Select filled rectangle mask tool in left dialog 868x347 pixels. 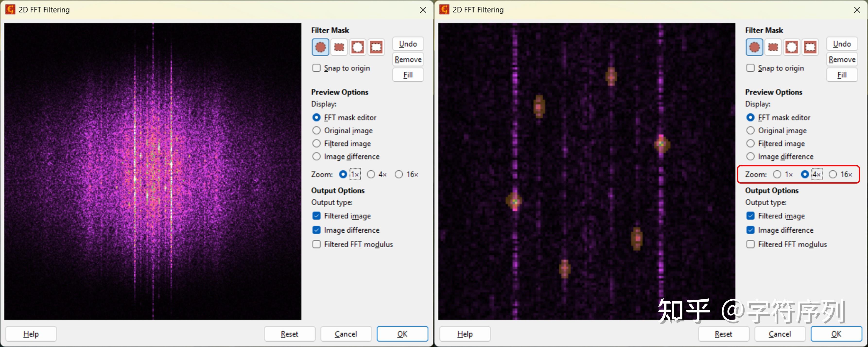coord(339,47)
